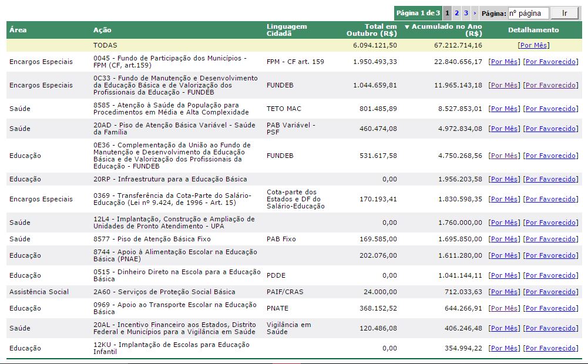Select 'Assistência Social' area cell
The image size is (588, 364).
[x=39, y=292]
